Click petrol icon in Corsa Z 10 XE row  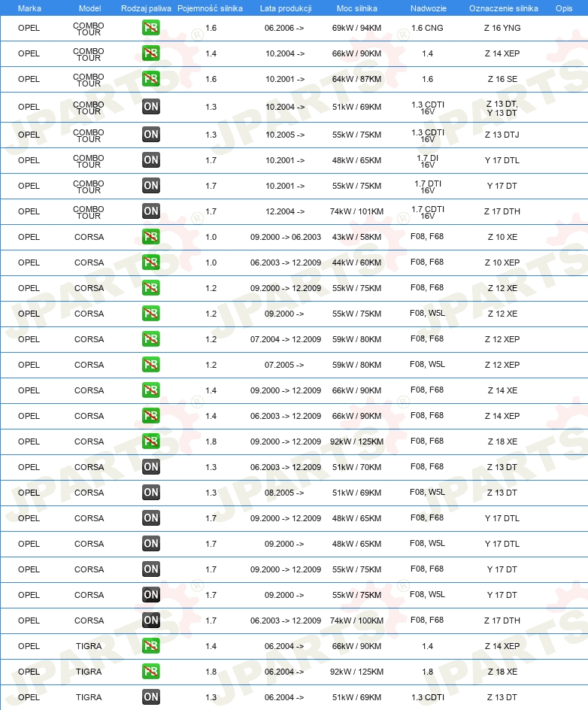[150, 237]
